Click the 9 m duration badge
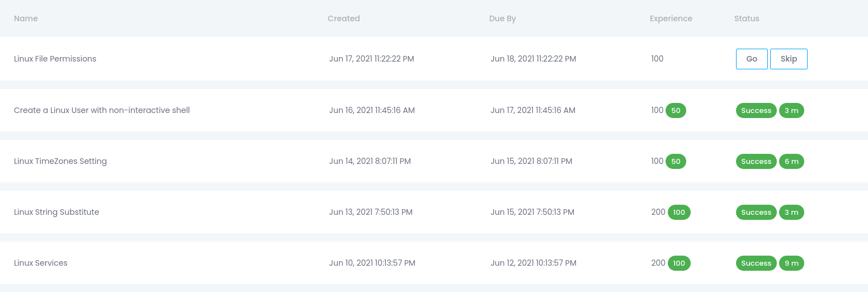Image resolution: width=868 pixels, height=292 pixels. (791, 263)
